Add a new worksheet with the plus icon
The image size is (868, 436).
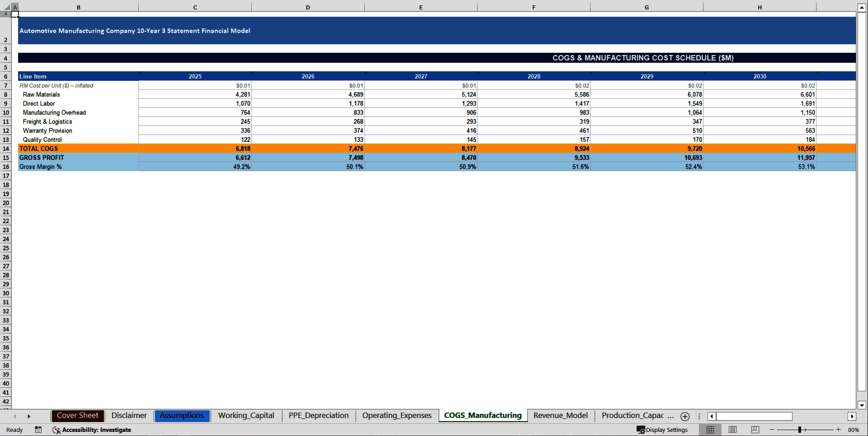685,416
